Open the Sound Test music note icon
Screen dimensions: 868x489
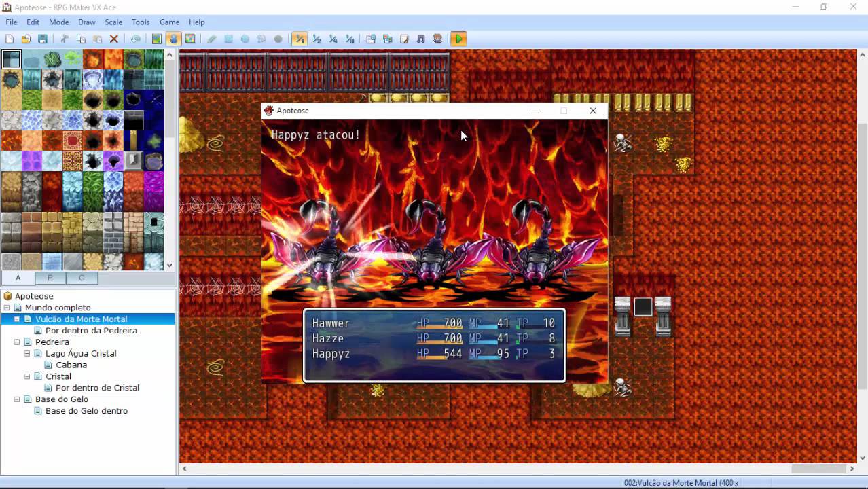click(420, 39)
